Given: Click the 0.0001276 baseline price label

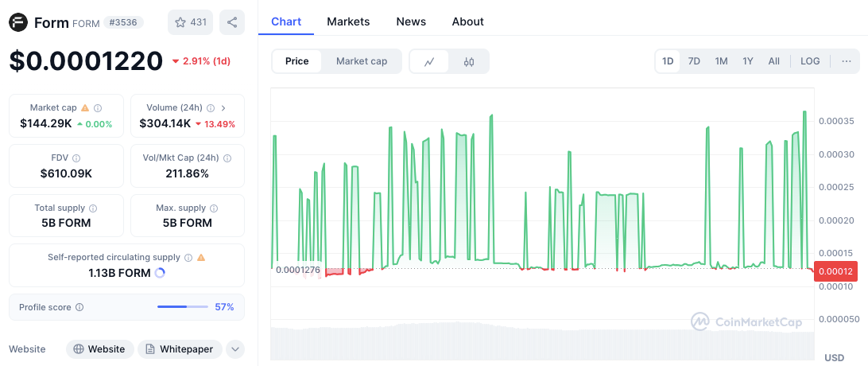Looking at the screenshot, I should (x=298, y=270).
